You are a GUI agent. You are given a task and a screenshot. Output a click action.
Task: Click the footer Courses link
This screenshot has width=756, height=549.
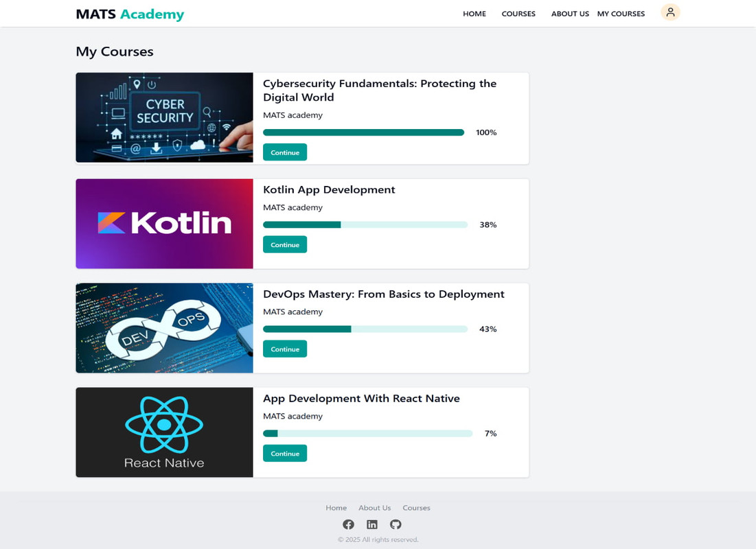pos(417,508)
